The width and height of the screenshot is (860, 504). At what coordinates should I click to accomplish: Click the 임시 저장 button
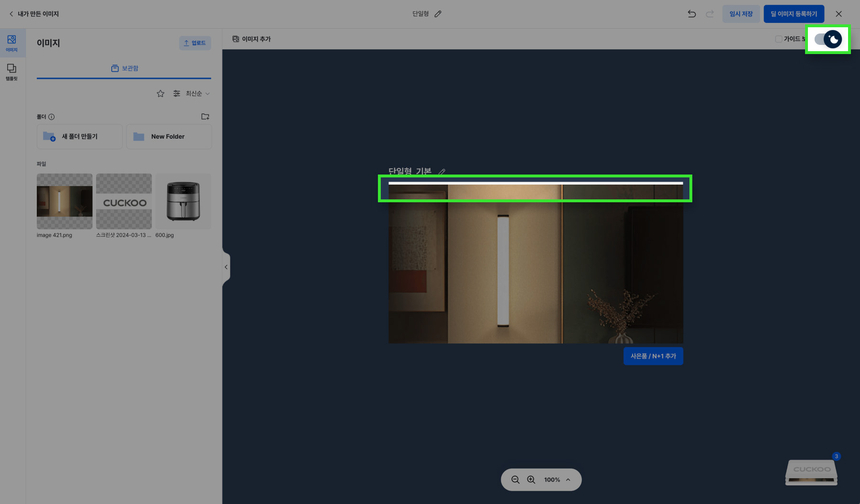pos(741,14)
